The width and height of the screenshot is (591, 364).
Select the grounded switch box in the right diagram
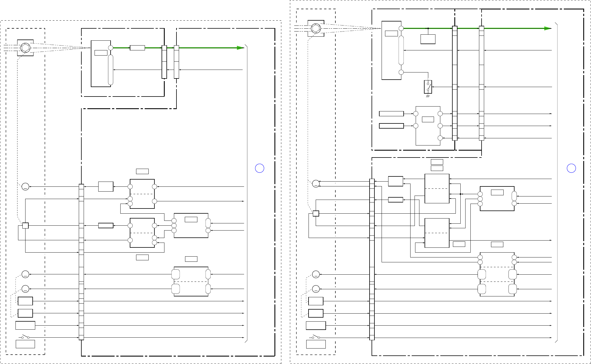click(x=428, y=87)
